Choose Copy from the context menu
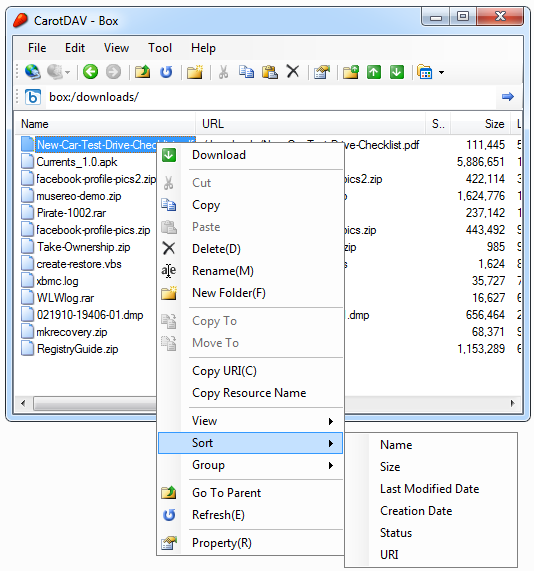Viewport: 534px width, 571px height. (250, 205)
